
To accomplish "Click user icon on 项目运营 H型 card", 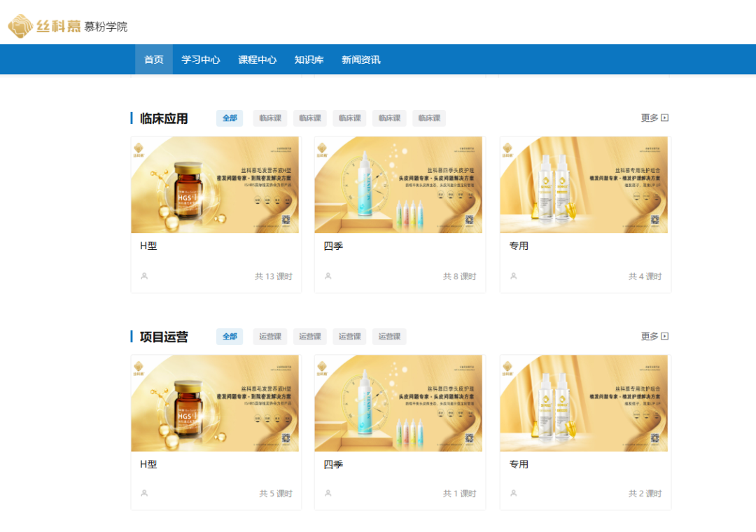I will tap(144, 493).
